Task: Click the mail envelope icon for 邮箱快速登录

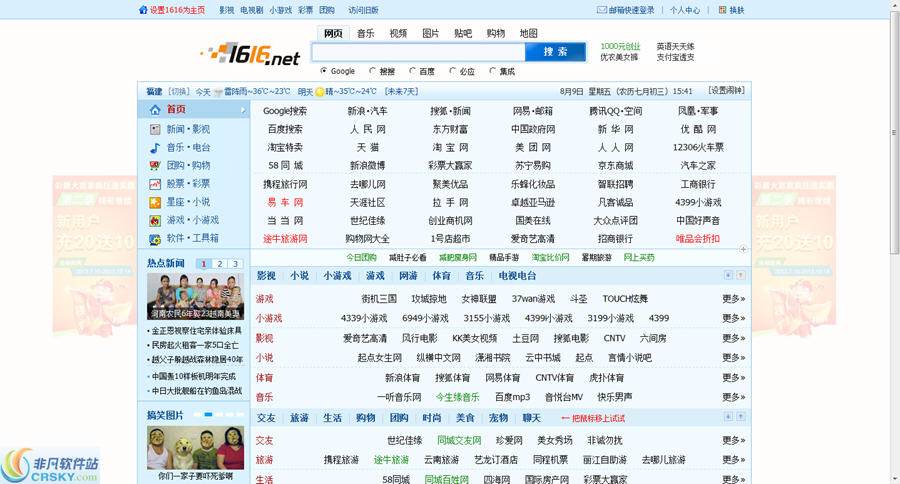Action: 602,10
